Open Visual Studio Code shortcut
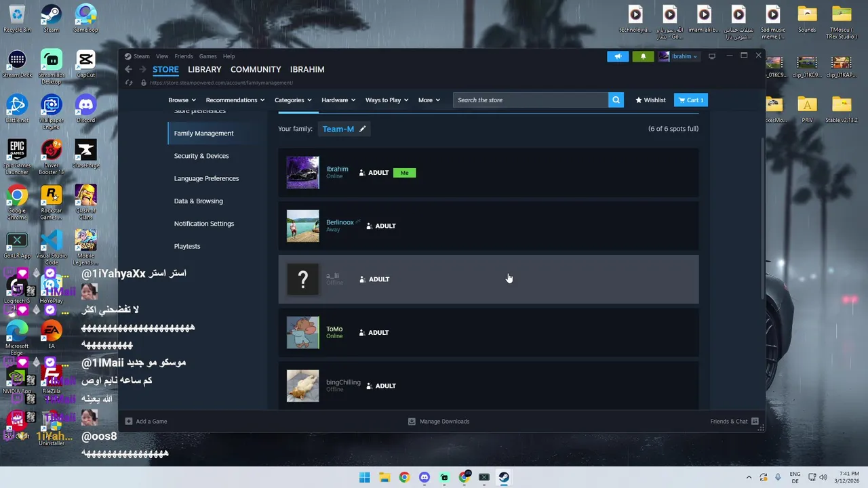Screen dimensions: 868x488 pyautogui.click(x=52, y=248)
